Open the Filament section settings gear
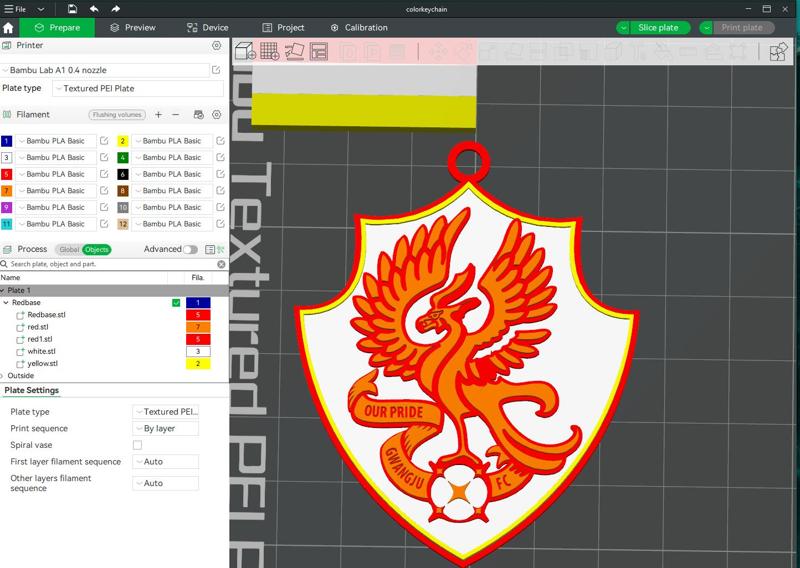 (216, 115)
